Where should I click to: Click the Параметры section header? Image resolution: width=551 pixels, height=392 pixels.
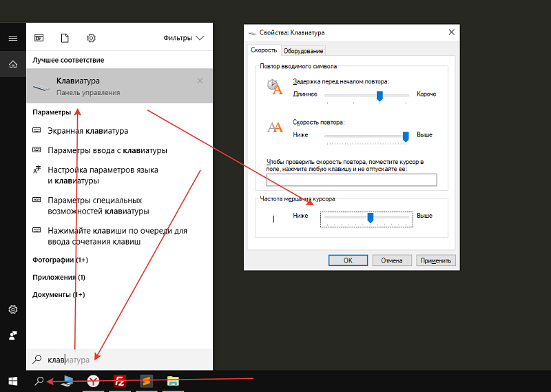(x=52, y=112)
